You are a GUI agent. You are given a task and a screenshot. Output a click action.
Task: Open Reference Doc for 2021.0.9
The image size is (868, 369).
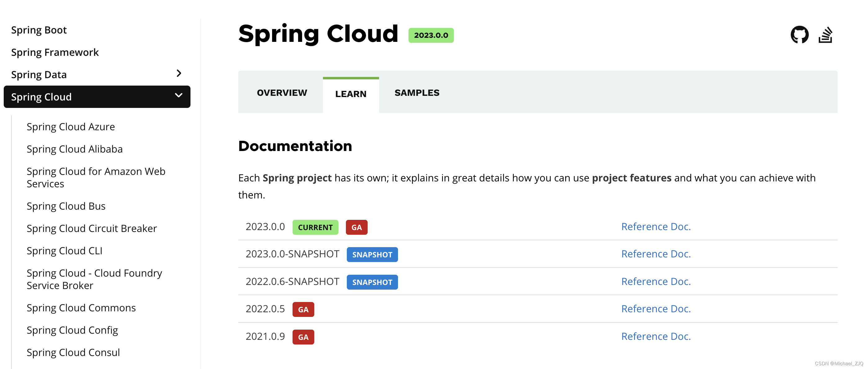pos(656,336)
